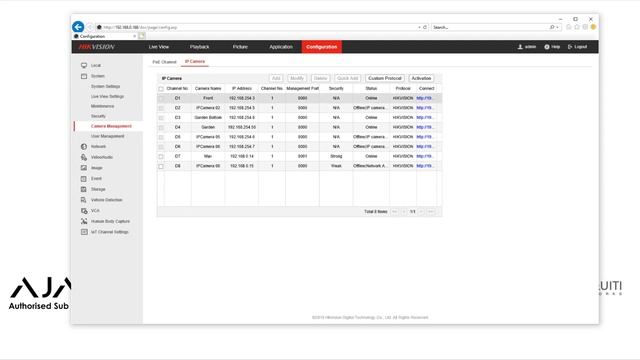Click the Storage icon in sidebar
Screen dimensions: 640x360
[84, 189]
